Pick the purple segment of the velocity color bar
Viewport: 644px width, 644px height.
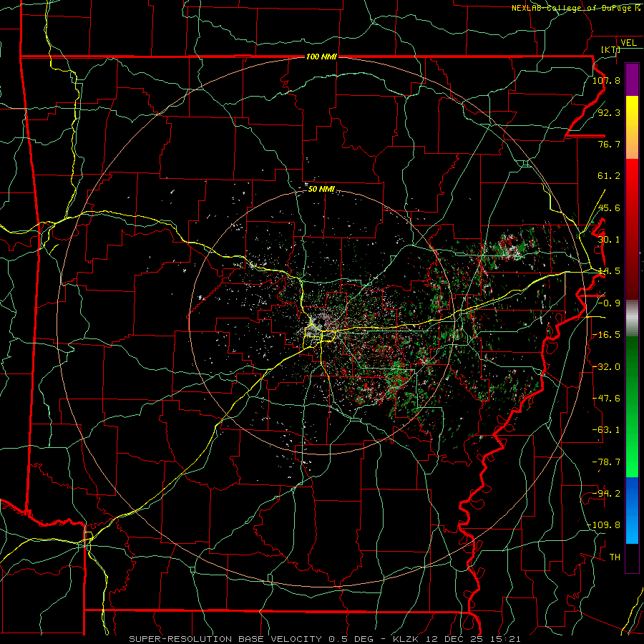tap(632, 79)
